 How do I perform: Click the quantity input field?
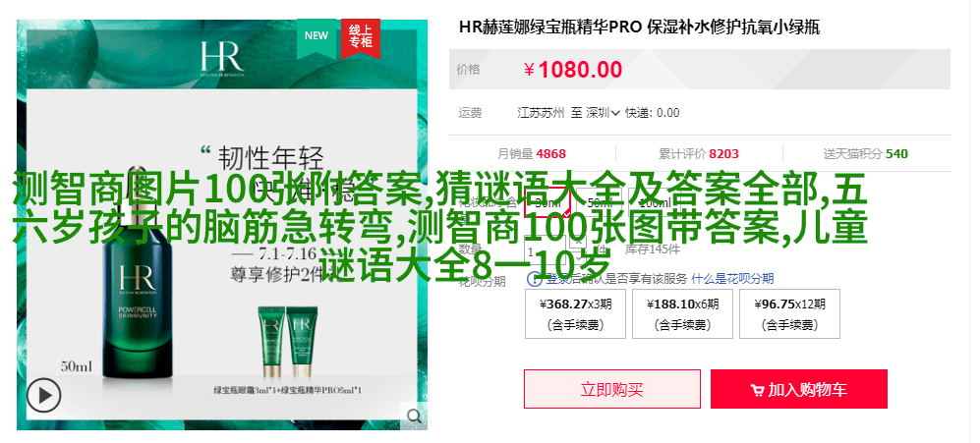pos(547,250)
